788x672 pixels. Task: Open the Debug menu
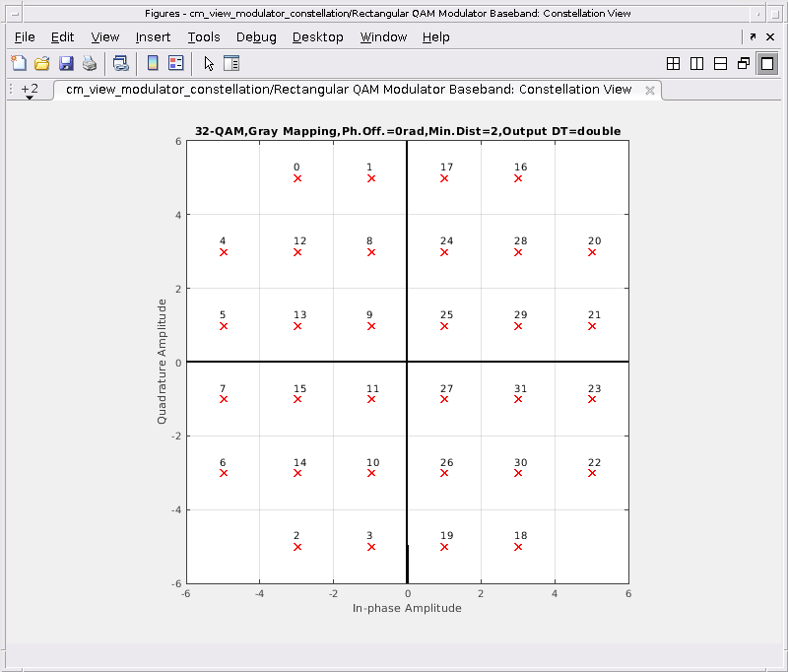point(256,37)
